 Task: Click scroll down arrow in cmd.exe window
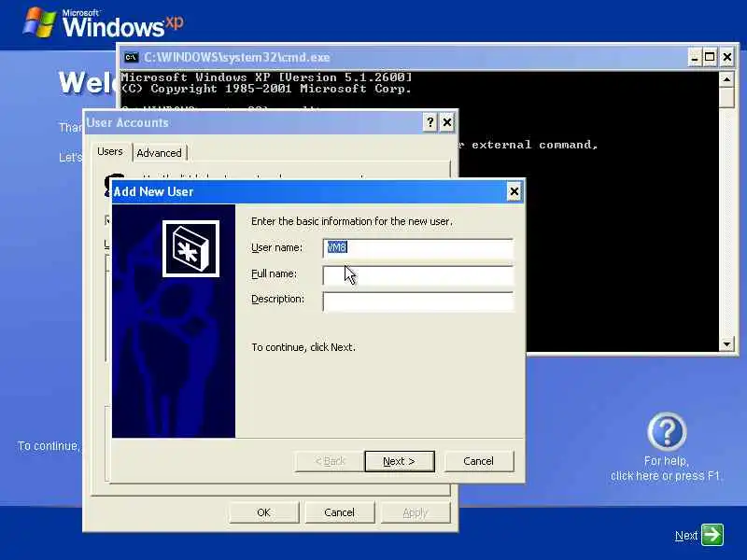point(726,343)
